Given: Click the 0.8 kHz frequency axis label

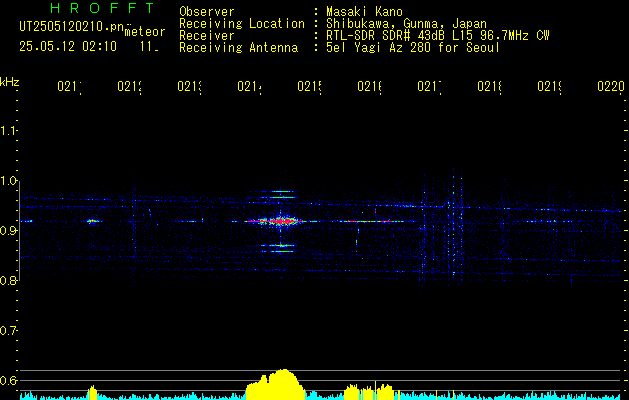Looking at the screenshot, I should (x=8, y=280).
